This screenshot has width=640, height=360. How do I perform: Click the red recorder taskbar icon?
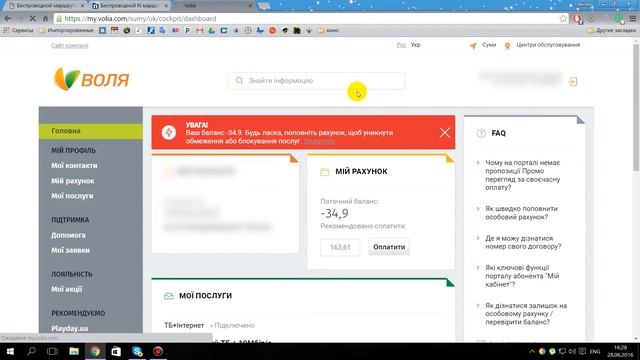pyautogui.click(x=158, y=351)
